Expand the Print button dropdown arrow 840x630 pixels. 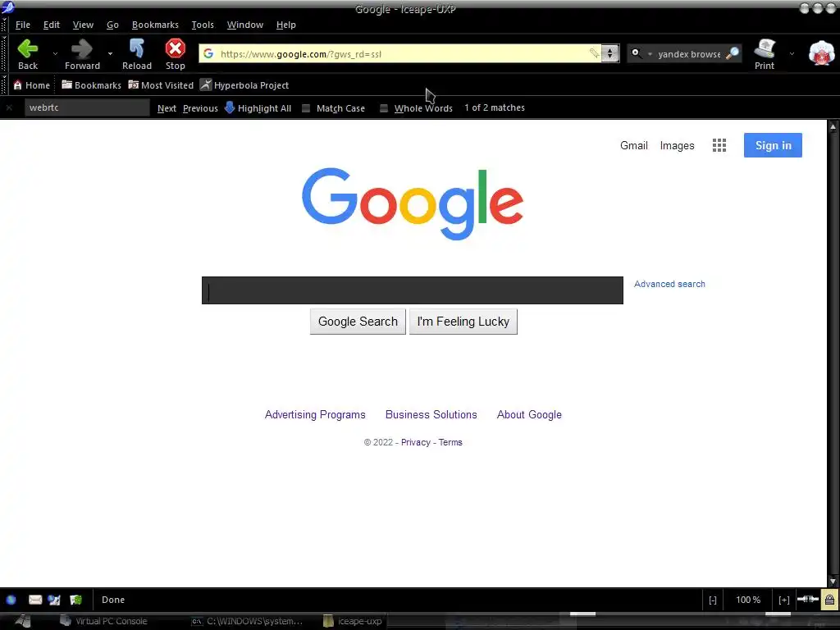[x=792, y=53]
